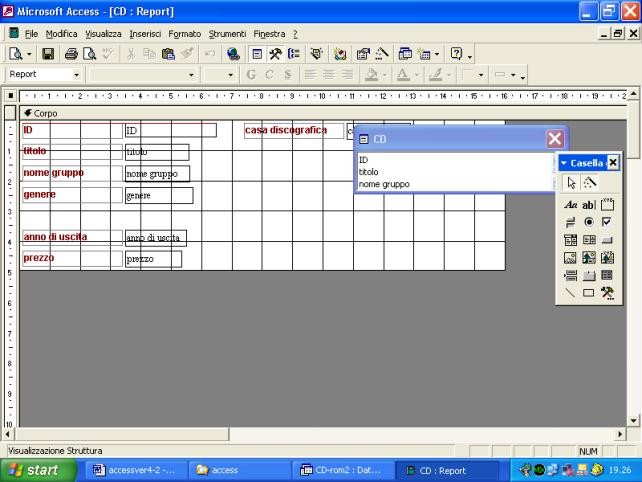Select the Check Box tool in toolbox
Screen dimensions: 642x482
[607, 221]
